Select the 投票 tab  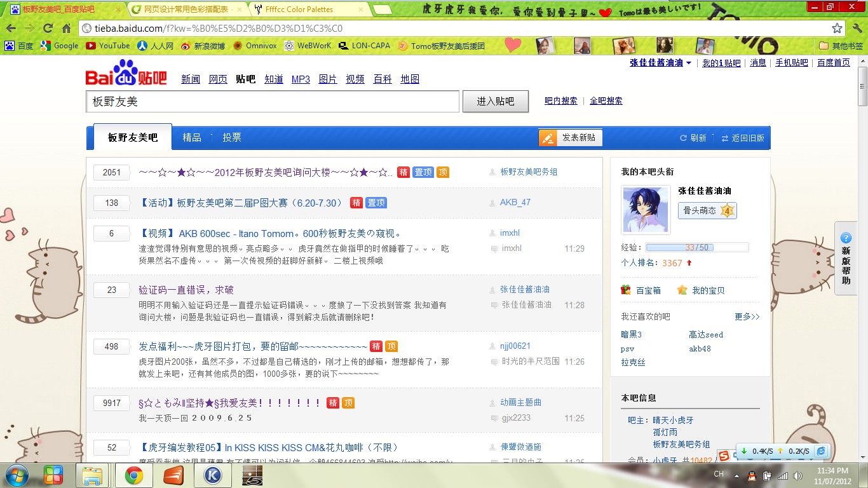click(x=232, y=137)
